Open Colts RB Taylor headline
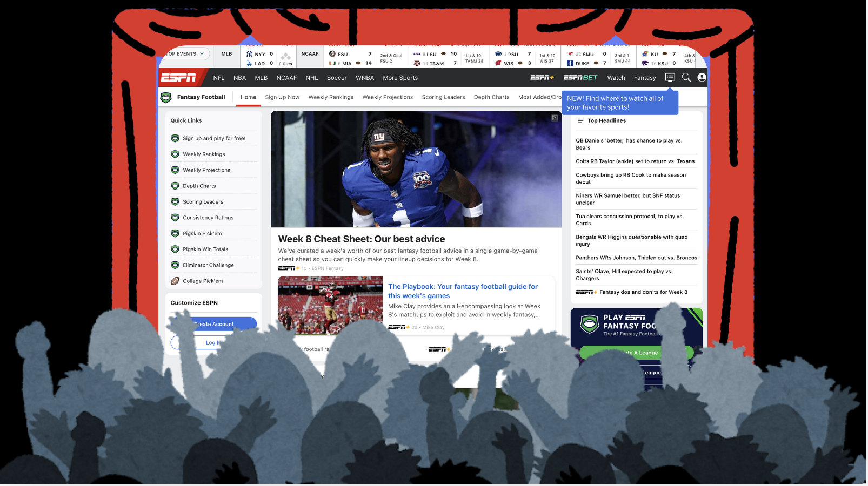This screenshot has width=868, height=486. click(x=635, y=161)
